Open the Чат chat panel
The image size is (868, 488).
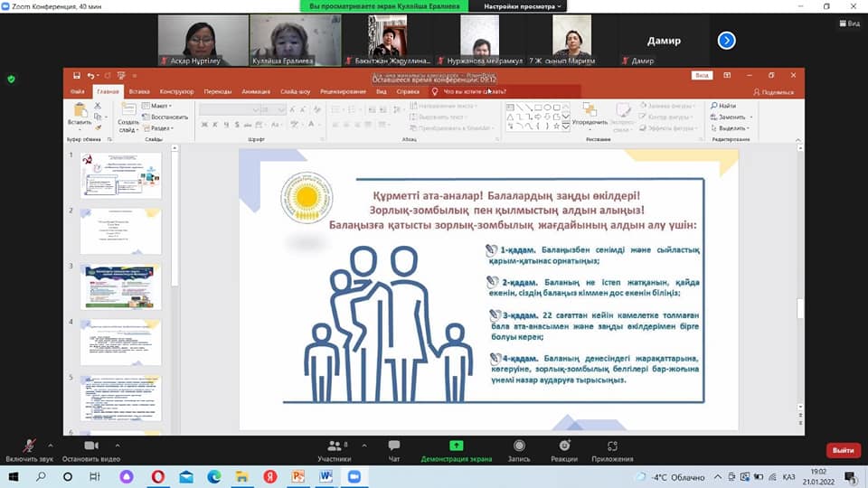click(x=393, y=447)
